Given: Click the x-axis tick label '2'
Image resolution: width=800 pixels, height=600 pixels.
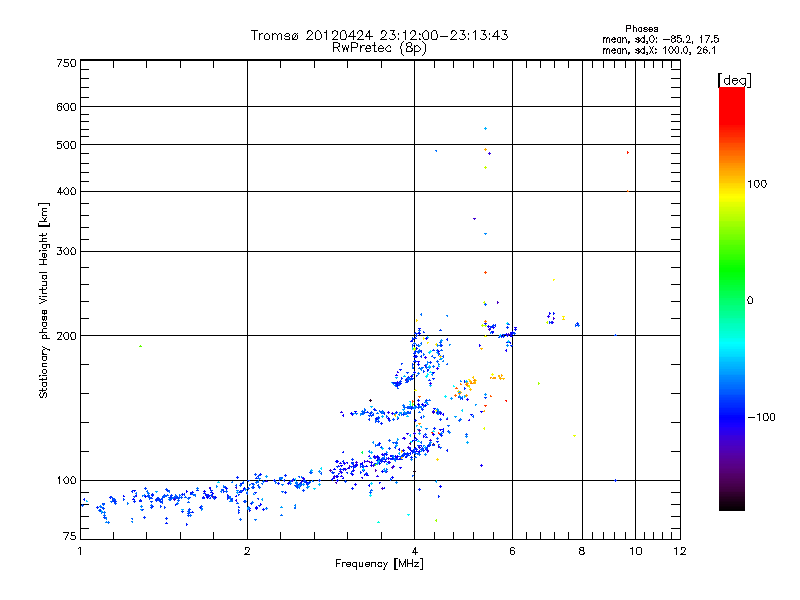Looking at the screenshot, I should 247,551.
